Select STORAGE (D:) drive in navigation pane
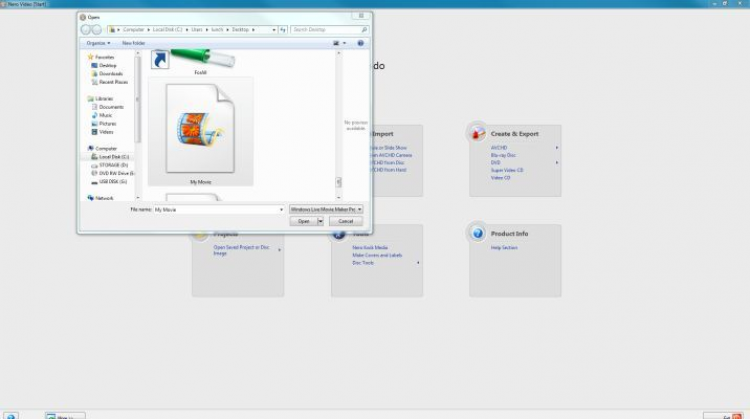 pyautogui.click(x=113, y=165)
